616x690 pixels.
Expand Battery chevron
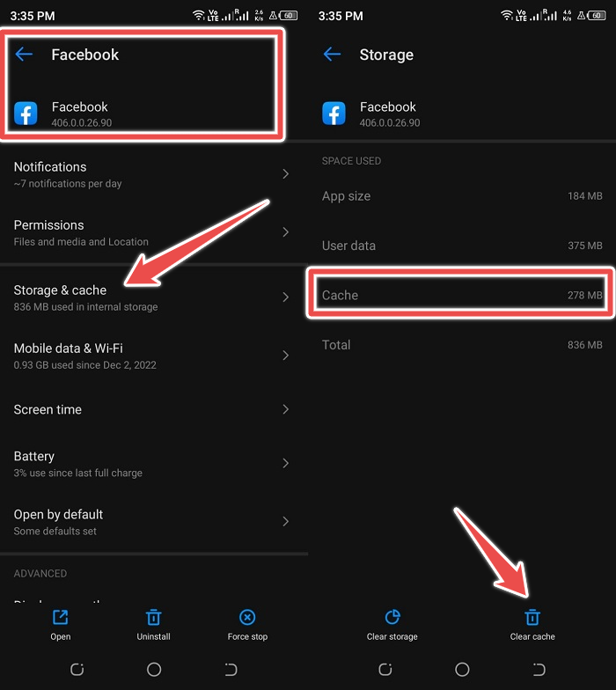(285, 463)
